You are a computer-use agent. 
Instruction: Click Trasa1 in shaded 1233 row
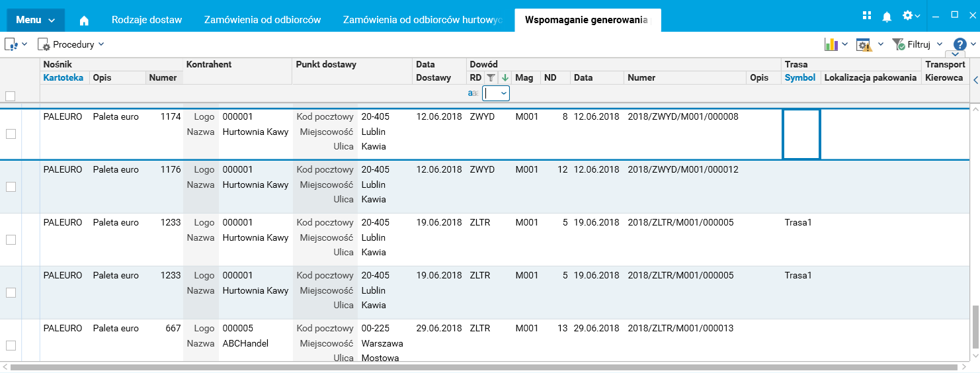[798, 275]
